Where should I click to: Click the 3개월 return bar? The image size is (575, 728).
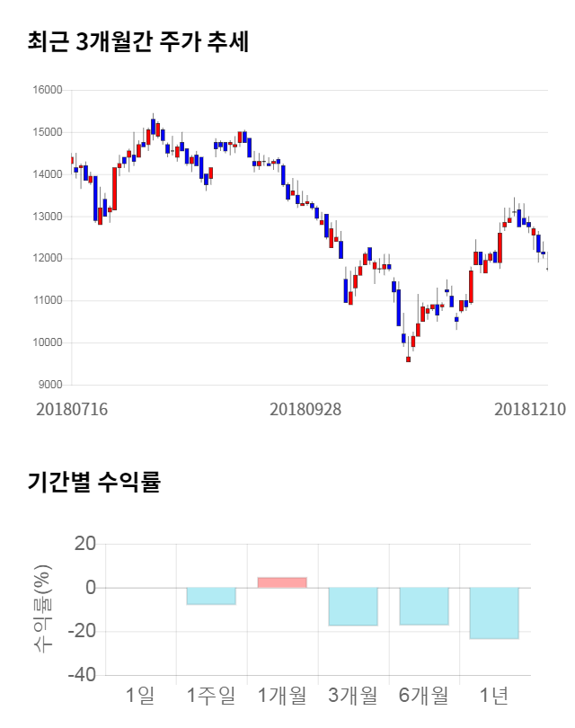coord(353,607)
